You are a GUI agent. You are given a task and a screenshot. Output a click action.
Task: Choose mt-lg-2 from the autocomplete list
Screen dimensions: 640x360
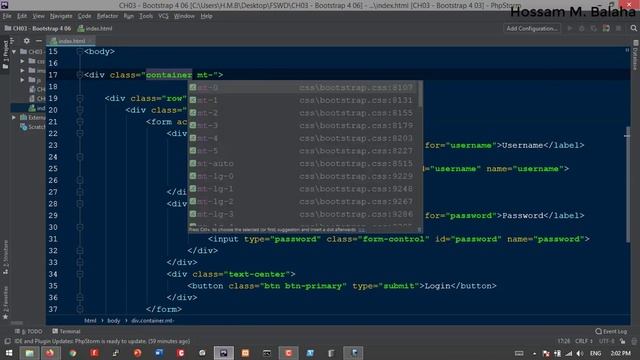click(303, 201)
